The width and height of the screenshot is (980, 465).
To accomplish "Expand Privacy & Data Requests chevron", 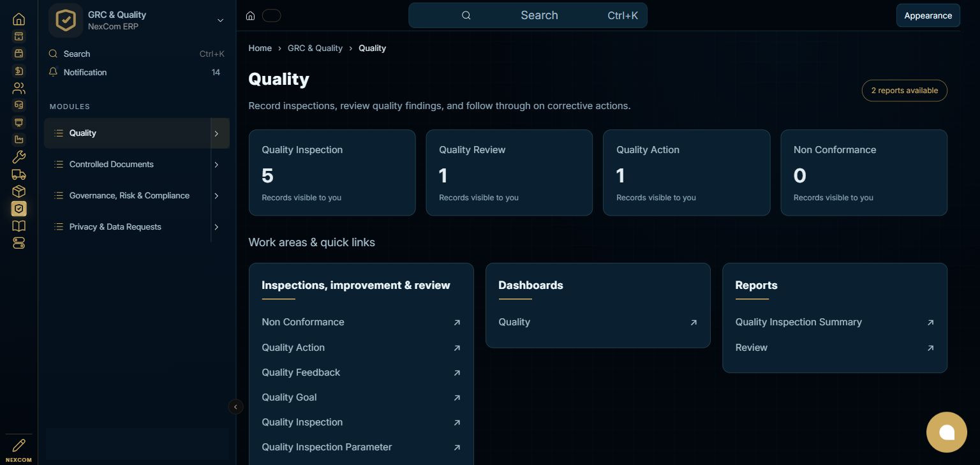I will (x=216, y=227).
